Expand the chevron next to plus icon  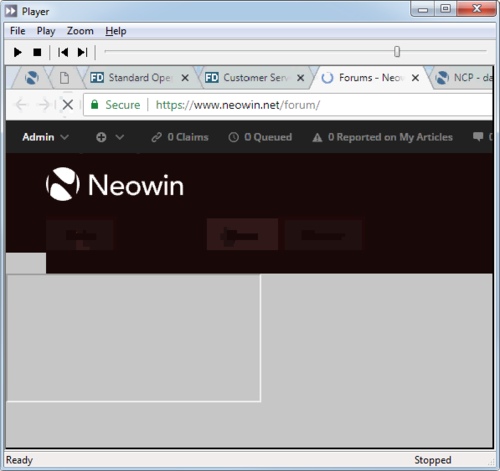pos(120,137)
